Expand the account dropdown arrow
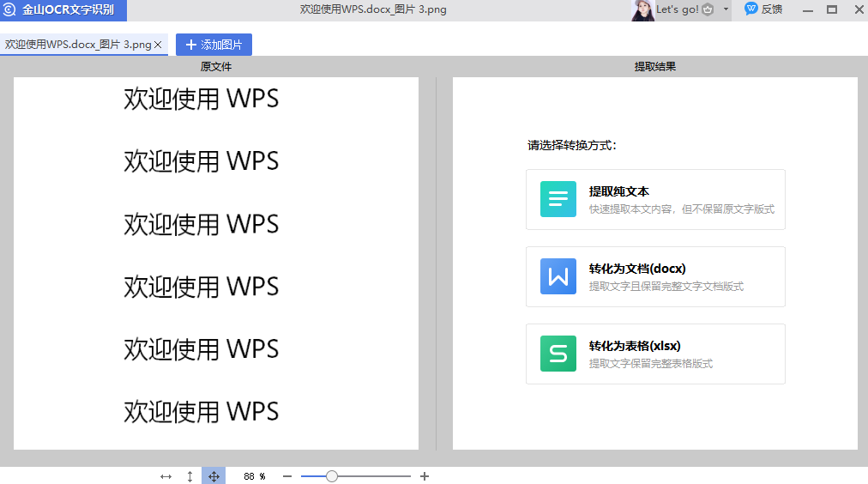Image resolution: width=868 pixels, height=484 pixels. click(726, 9)
